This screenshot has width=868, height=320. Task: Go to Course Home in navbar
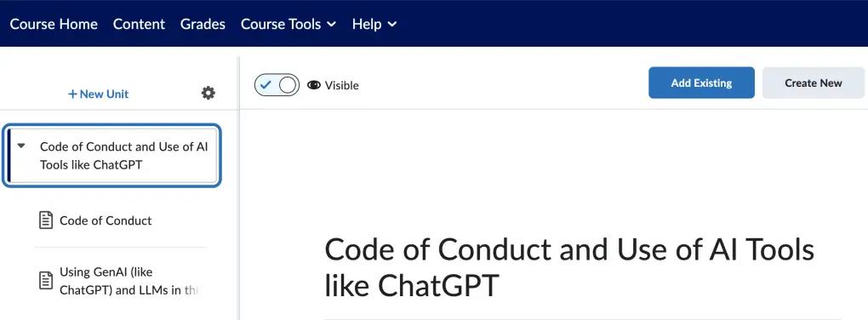point(54,25)
